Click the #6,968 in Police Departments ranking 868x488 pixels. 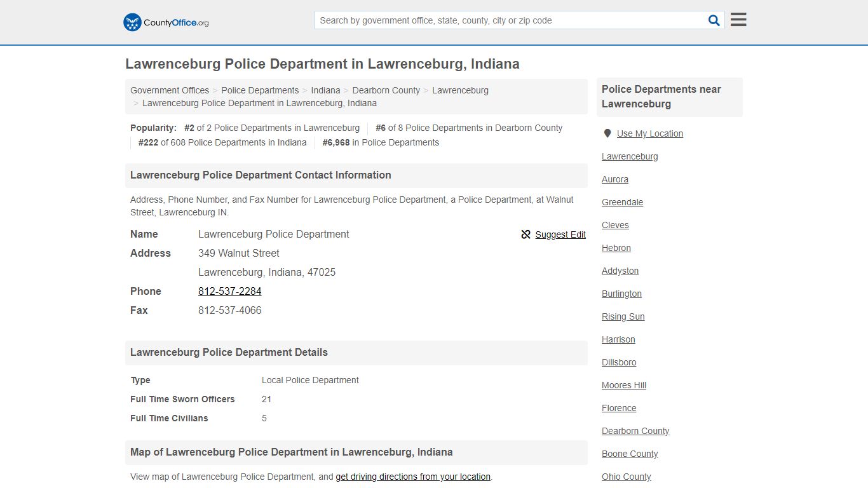[x=381, y=142]
